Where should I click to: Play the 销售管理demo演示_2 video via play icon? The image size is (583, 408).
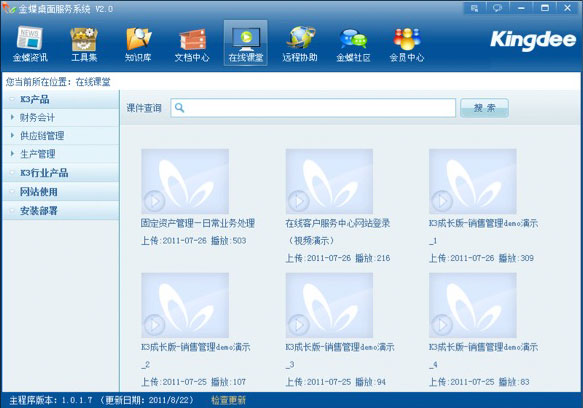155,325
